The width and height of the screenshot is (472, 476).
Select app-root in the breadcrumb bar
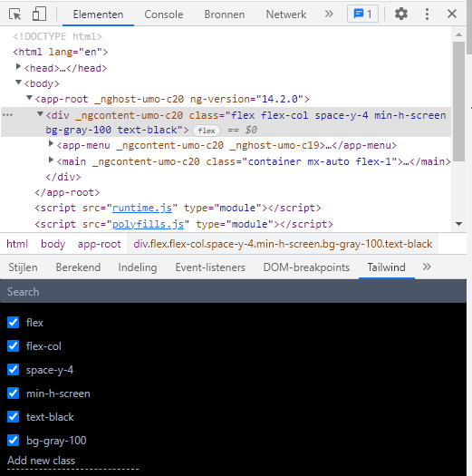coord(99,244)
